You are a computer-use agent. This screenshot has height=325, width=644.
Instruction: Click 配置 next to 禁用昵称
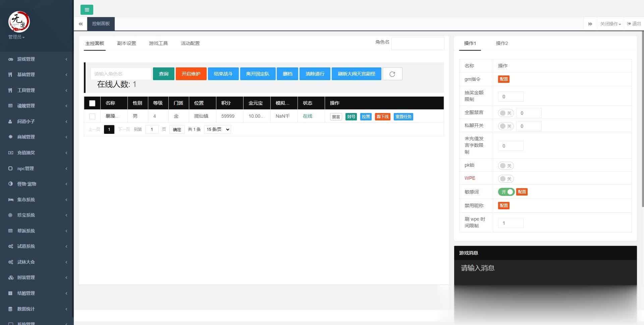pyautogui.click(x=504, y=206)
